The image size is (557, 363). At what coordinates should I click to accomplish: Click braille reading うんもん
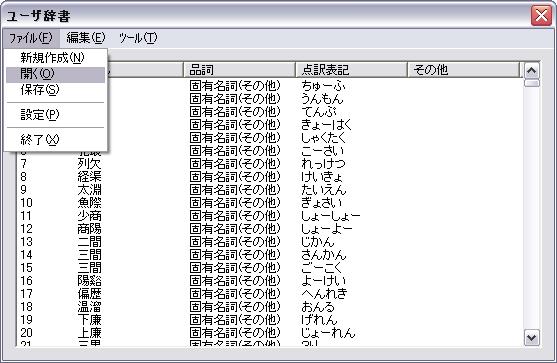click(322, 99)
